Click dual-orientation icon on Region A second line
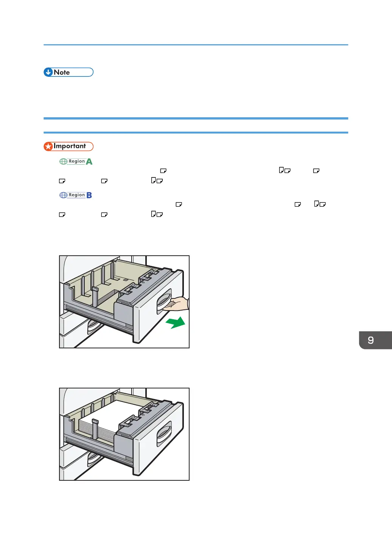 [157, 181]
